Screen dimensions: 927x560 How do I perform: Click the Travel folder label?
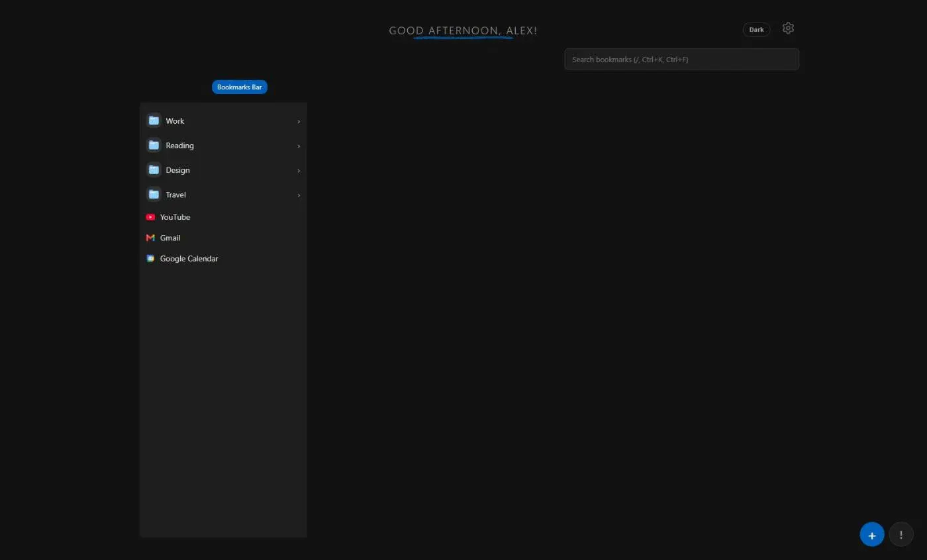(175, 195)
